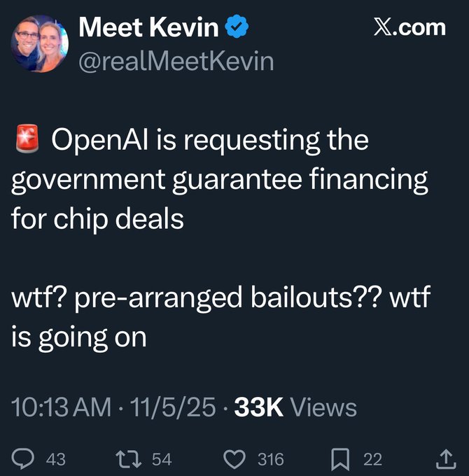Click the like count 316
The height and width of the screenshot is (476, 469).
tap(271, 460)
